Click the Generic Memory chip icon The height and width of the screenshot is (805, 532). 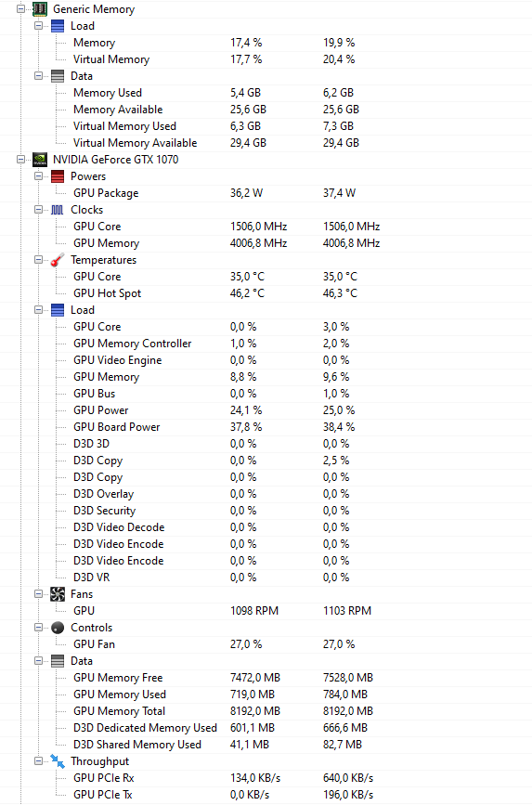(x=40, y=8)
